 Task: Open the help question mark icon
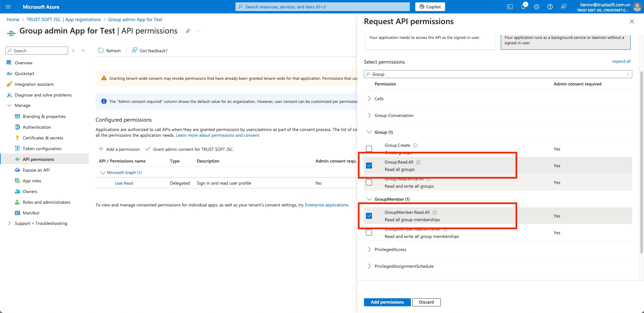pos(550,7)
